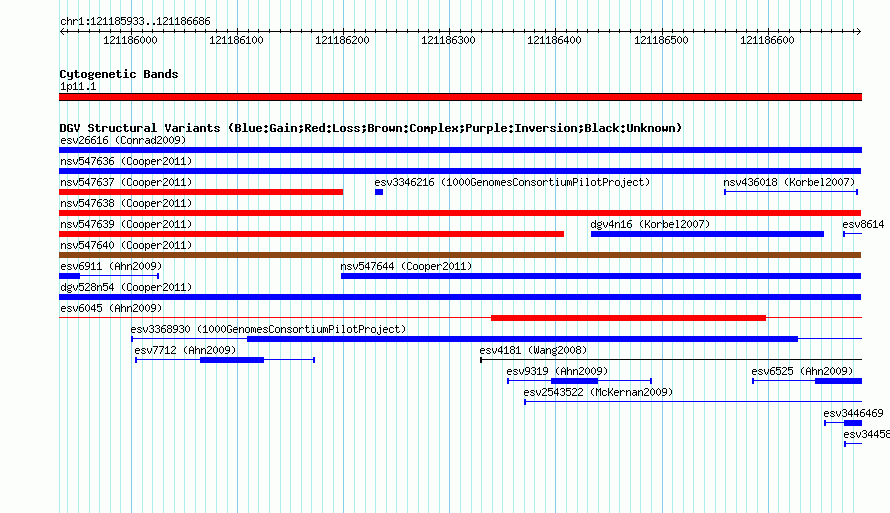This screenshot has height=513, width=890.
Task: Click the esv3446469 thick blue block
Action: click(x=853, y=423)
